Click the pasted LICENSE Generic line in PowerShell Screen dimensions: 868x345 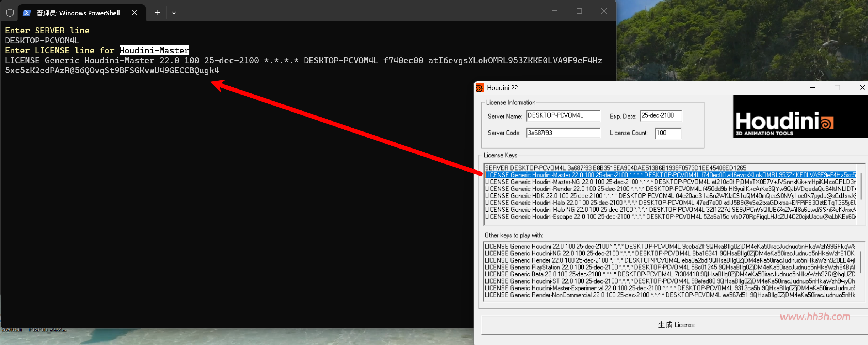303,65
